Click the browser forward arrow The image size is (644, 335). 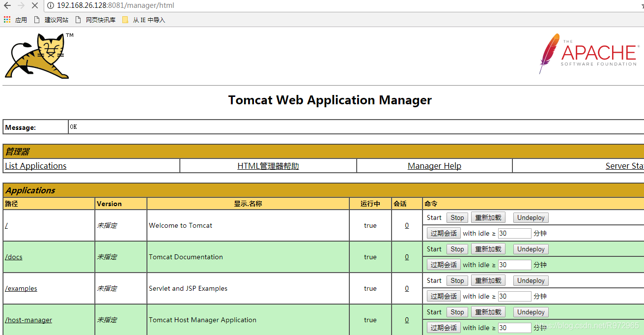pyautogui.click(x=21, y=6)
